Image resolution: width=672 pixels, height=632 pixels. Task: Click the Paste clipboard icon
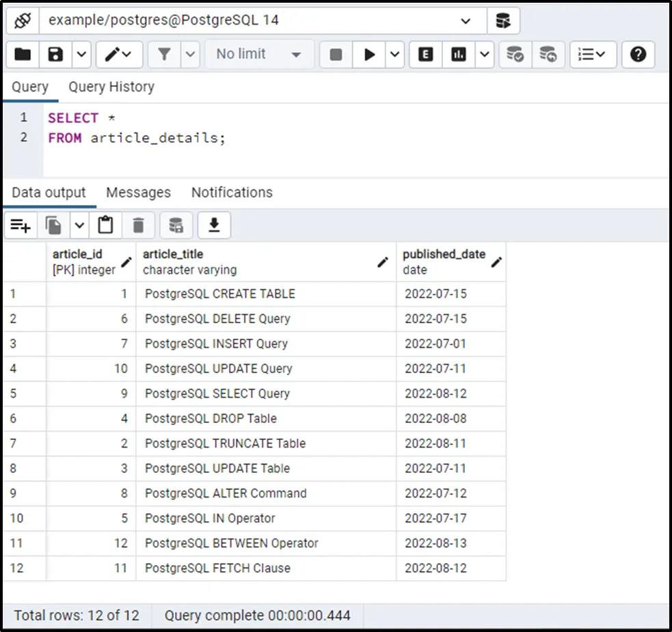tap(105, 225)
